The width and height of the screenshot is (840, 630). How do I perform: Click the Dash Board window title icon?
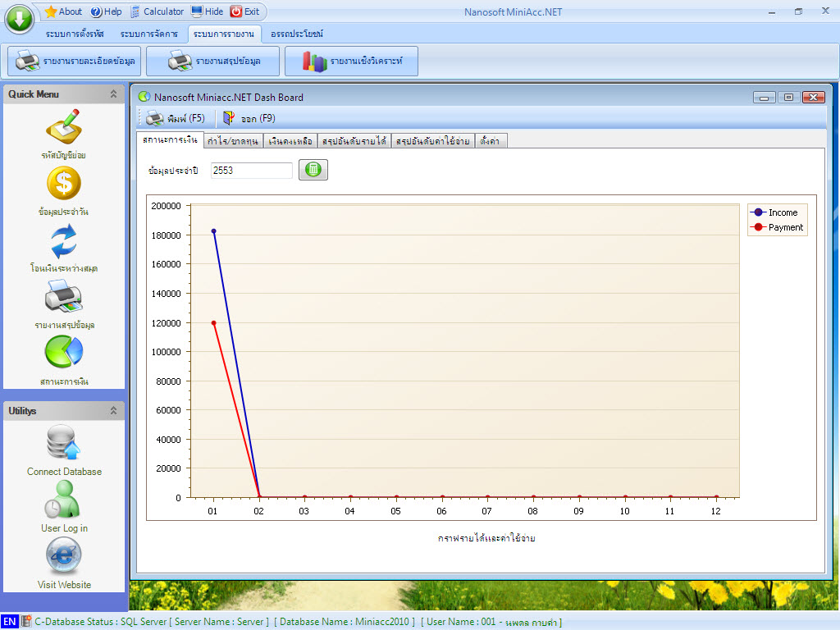coord(144,97)
